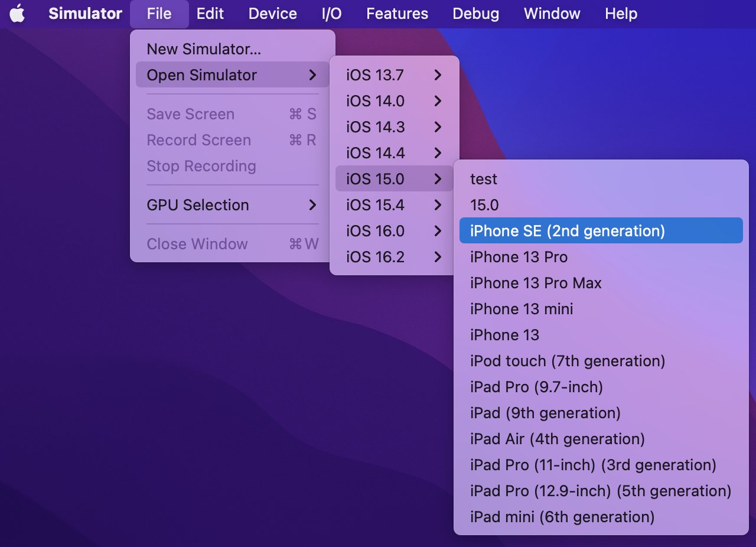Choose iPhone 13 mini simulator

[522, 309]
